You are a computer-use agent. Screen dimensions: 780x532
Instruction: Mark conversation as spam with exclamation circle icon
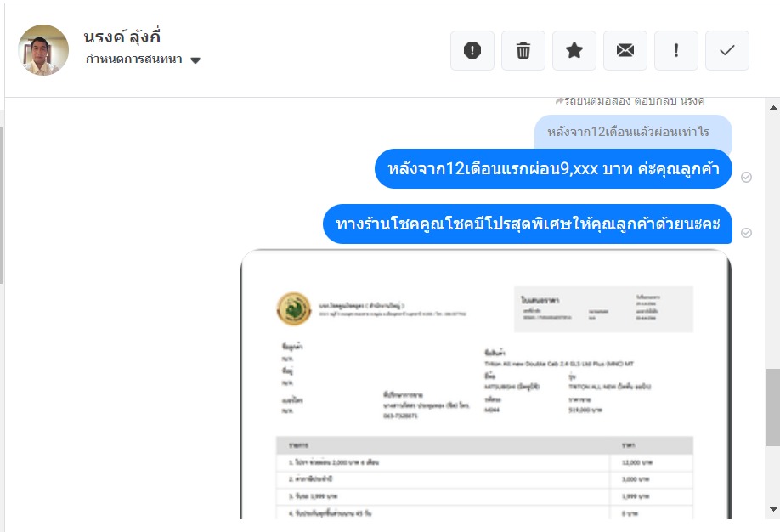tap(472, 50)
